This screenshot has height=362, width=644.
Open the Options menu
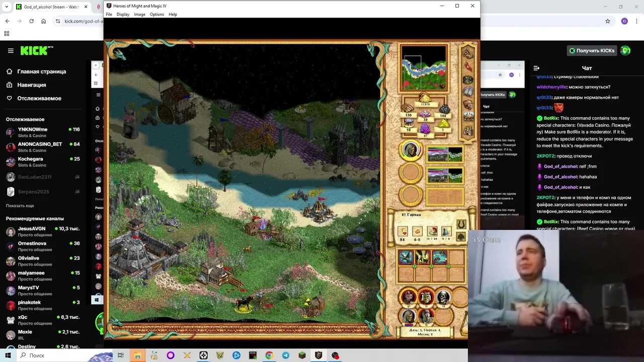tap(157, 15)
